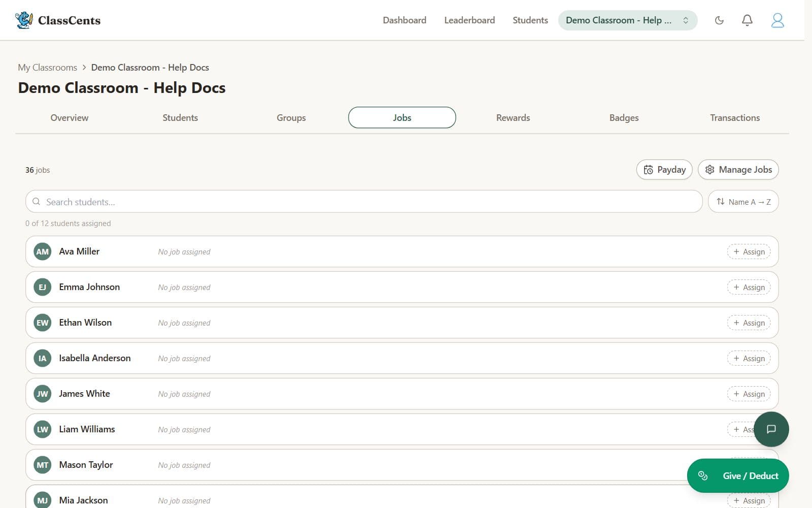Click Liam Williams' name

[87, 429]
